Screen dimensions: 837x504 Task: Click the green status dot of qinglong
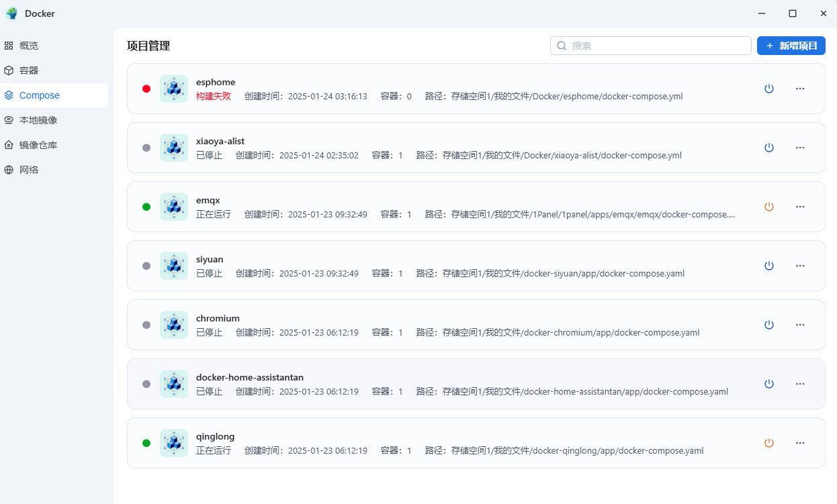(x=146, y=443)
